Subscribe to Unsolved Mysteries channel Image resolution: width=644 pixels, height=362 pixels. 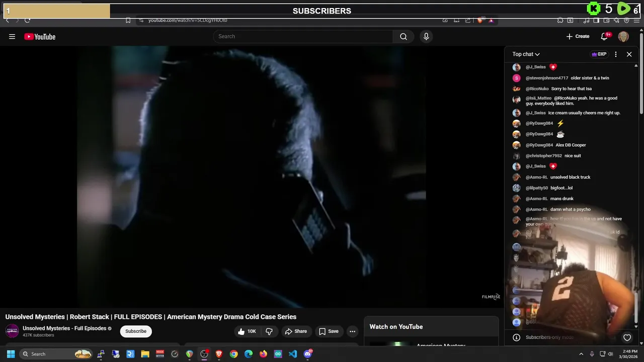tap(136, 331)
